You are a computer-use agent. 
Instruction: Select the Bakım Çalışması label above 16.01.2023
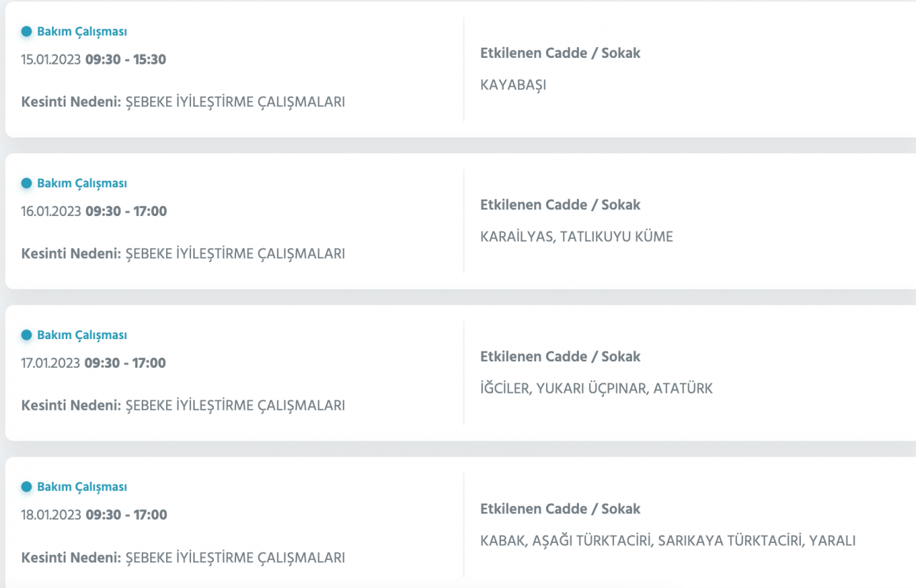point(82,183)
